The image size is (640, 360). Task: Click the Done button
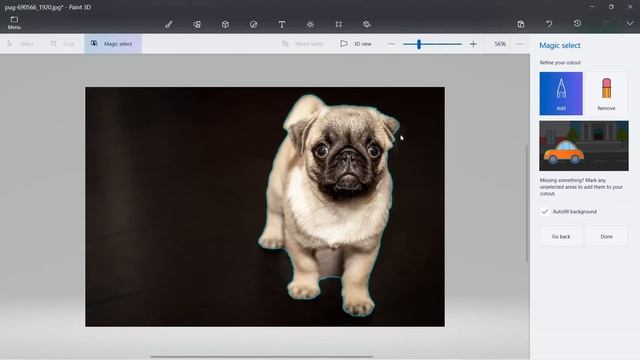[x=606, y=236]
